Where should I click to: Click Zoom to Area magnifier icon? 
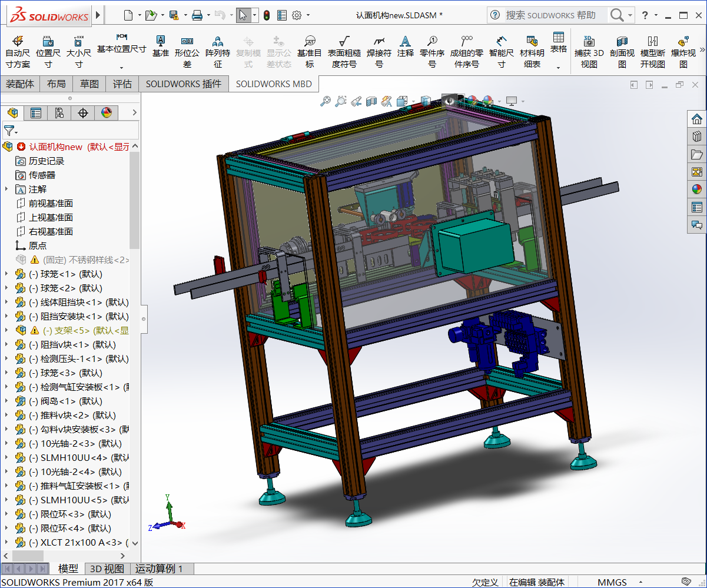coord(340,101)
